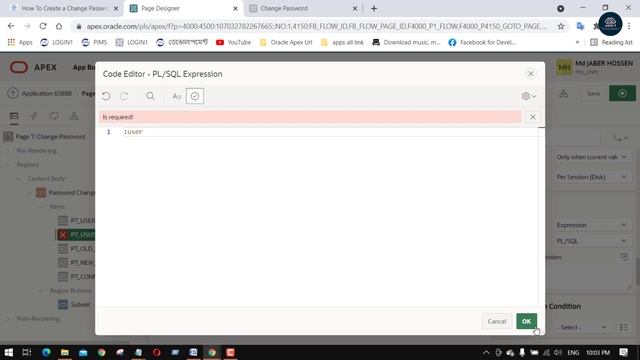Image resolution: width=640 pixels, height=360 pixels.
Task: Click the Redo icon in Code Editor
Action: tap(124, 96)
